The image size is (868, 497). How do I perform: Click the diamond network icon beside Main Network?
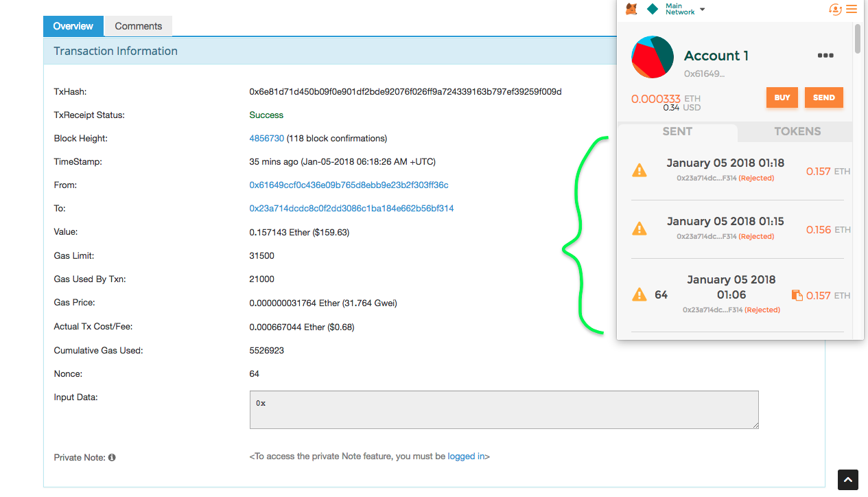(652, 9)
